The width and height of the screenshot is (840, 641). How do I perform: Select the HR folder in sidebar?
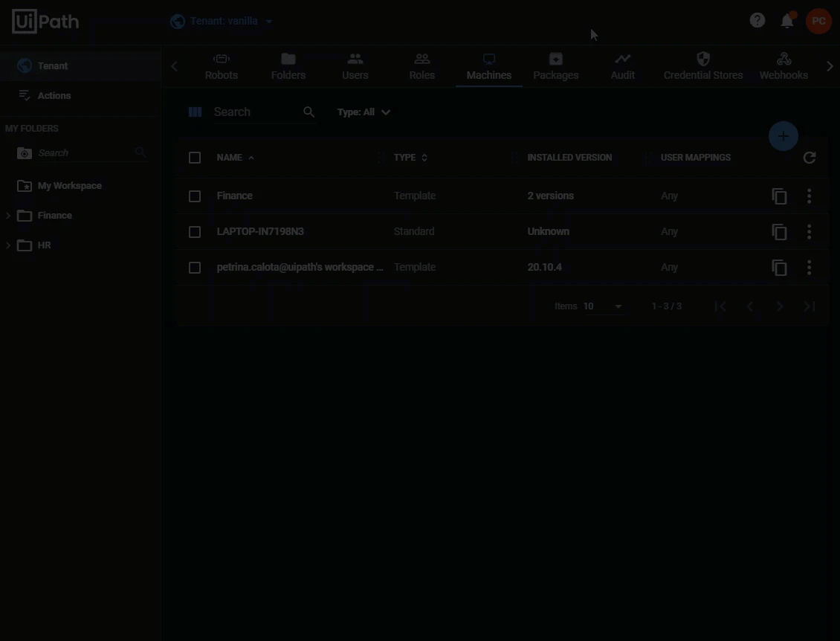(x=44, y=245)
